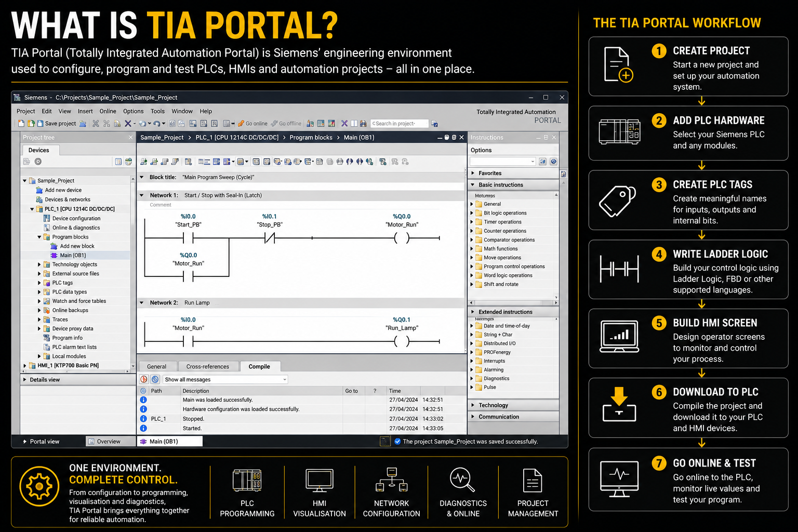Click Main (OB1) editor button in bottom bar
Screen dimensions: 798x532
[x=170, y=442]
